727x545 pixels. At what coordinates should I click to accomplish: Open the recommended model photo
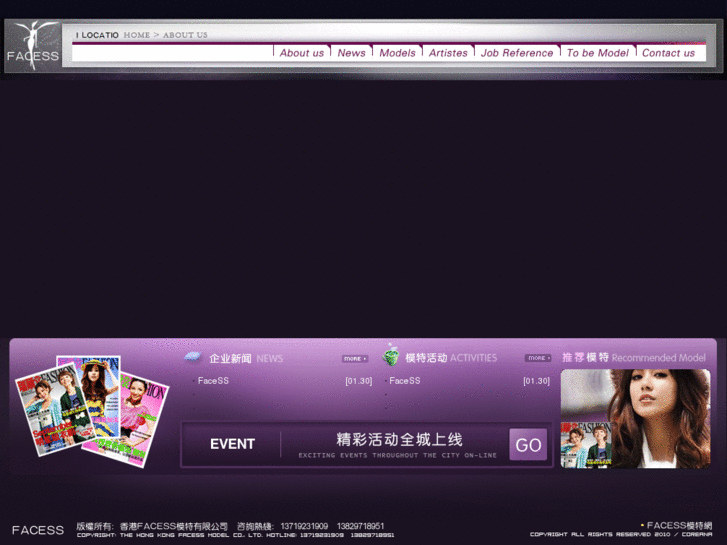coord(635,418)
